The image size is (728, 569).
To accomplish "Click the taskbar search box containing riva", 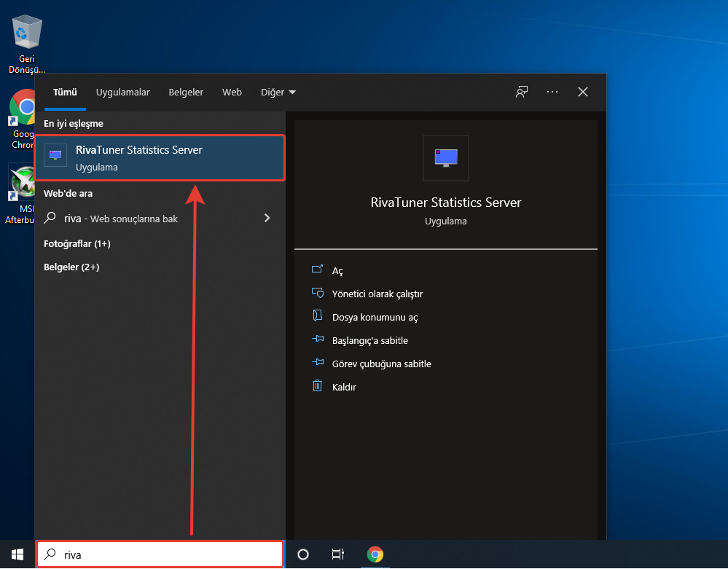I will [x=160, y=554].
